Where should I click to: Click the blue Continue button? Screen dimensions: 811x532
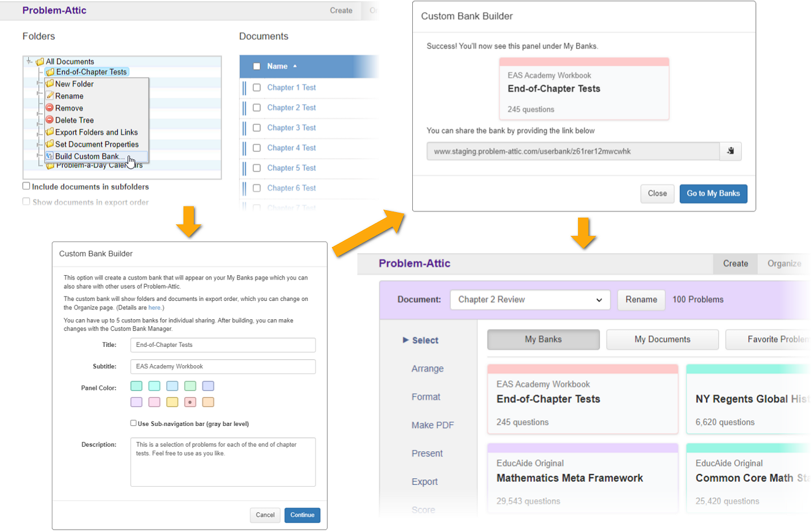(x=302, y=515)
